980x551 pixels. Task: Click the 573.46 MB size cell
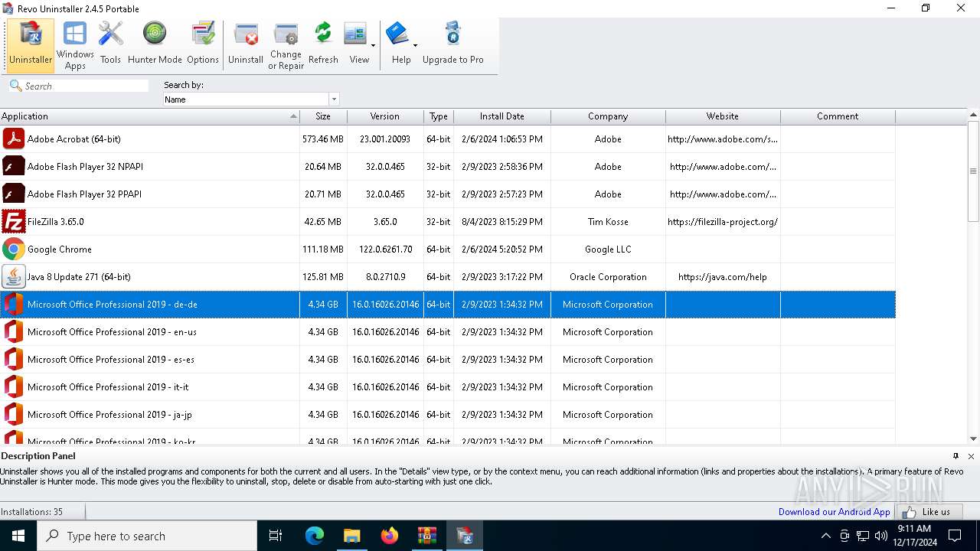323,139
